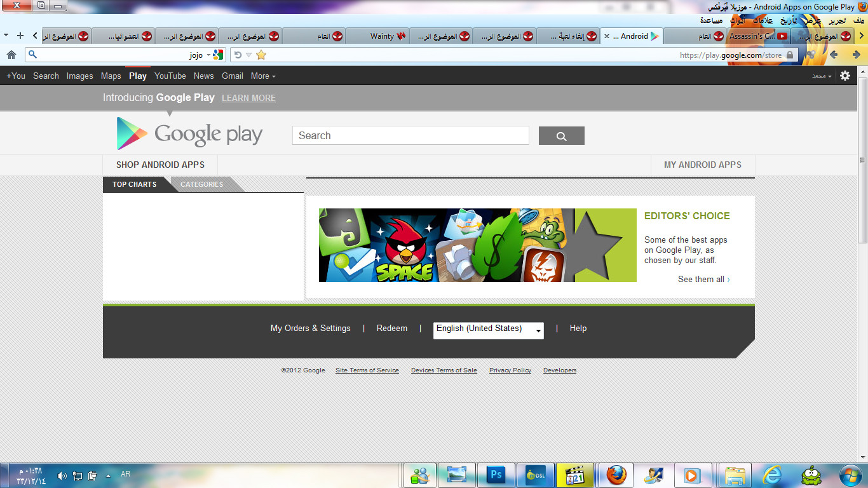Open the Editors' Choice banner image
The width and height of the screenshot is (868, 488).
pos(478,245)
